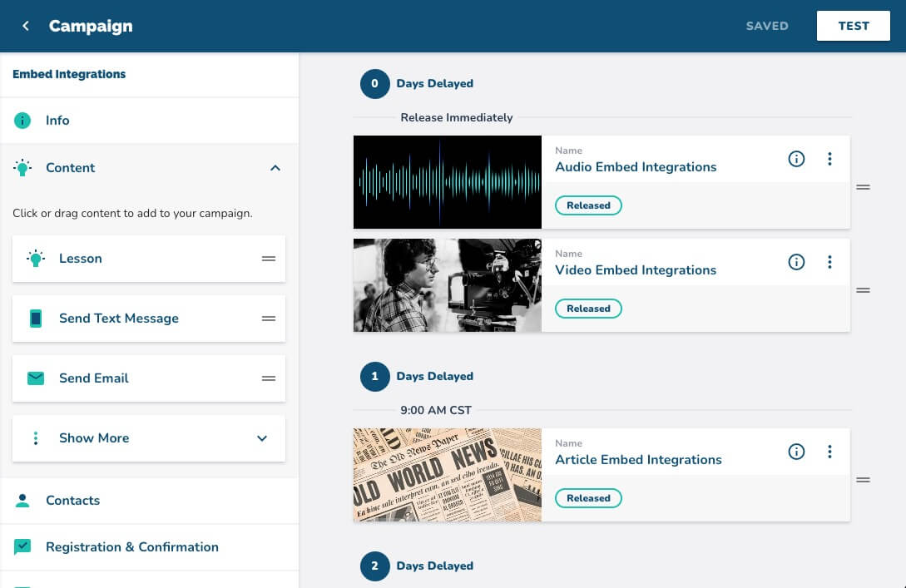This screenshot has height=588, width=906.
Task: Click the TEST button
Action: (x=853, y=26)
